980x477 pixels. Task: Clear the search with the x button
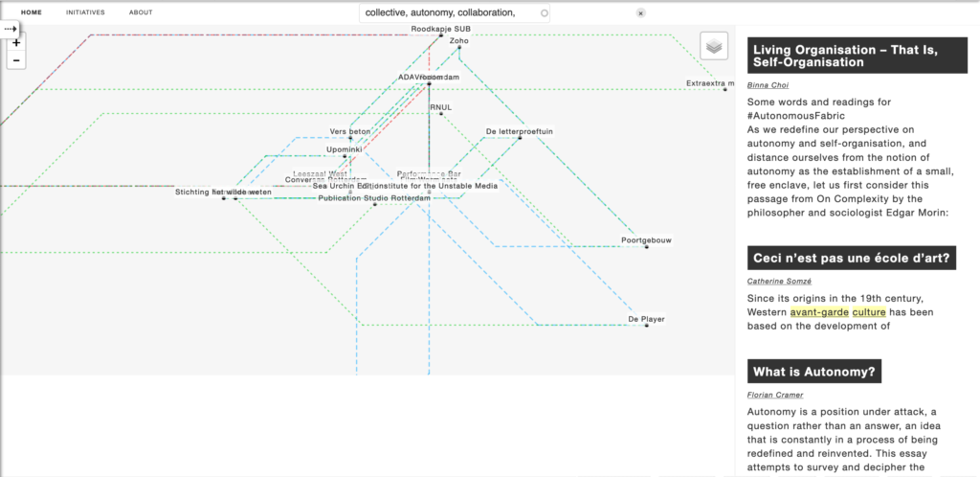pyautogui.click(x=640, y=13)
